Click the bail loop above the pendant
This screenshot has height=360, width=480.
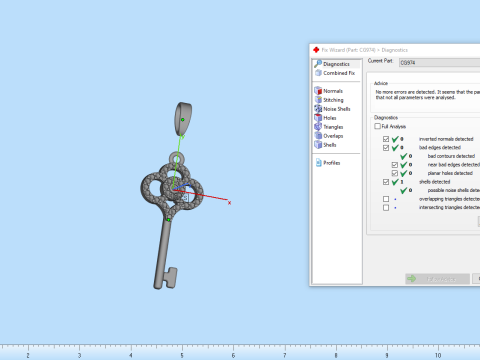pyautogui.click(x=183, y=119)
